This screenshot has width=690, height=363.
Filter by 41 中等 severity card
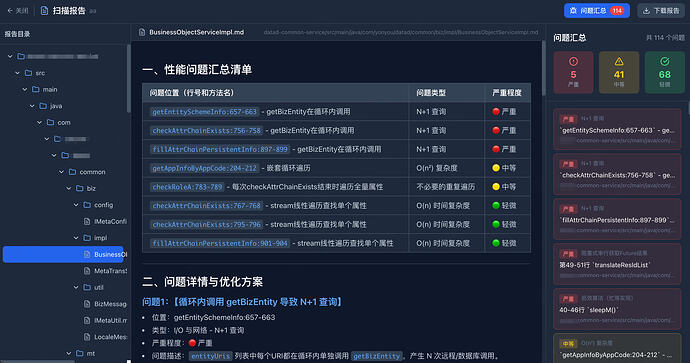tap(619, 72)
